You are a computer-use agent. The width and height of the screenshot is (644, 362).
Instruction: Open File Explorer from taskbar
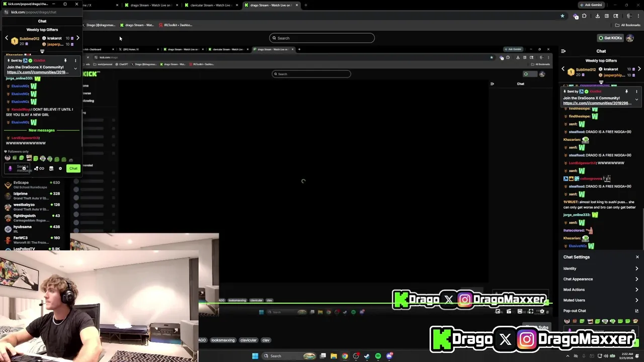[334, 356]
